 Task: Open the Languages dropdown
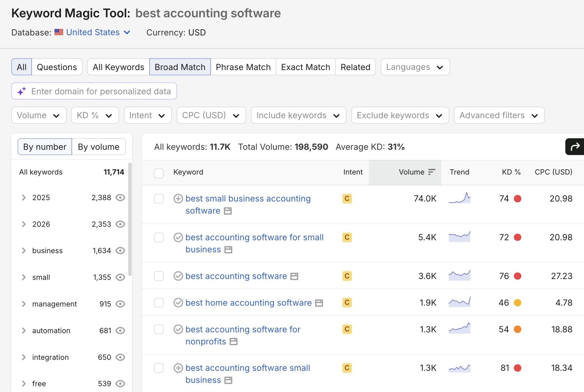point(415,67)
